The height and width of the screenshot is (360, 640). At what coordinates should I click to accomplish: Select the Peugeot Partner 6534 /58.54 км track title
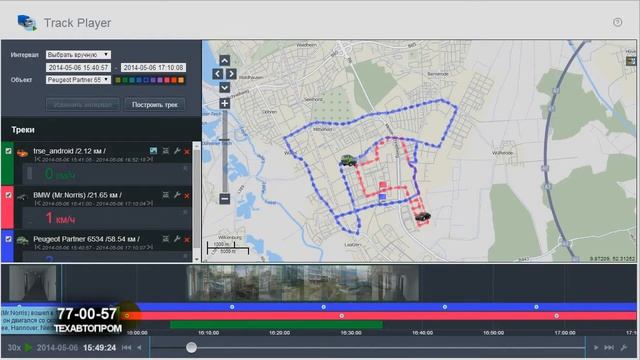pos(87,239)
